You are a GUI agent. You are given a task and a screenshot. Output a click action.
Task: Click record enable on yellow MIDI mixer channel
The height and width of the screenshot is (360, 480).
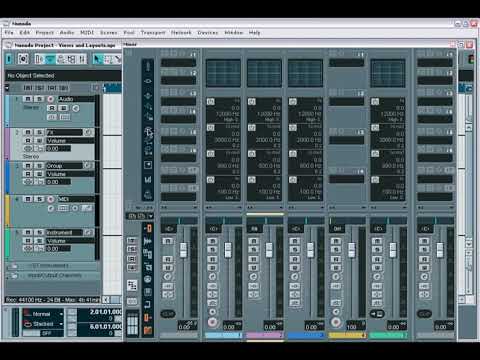pyautogui.click(x=336, y=322)
